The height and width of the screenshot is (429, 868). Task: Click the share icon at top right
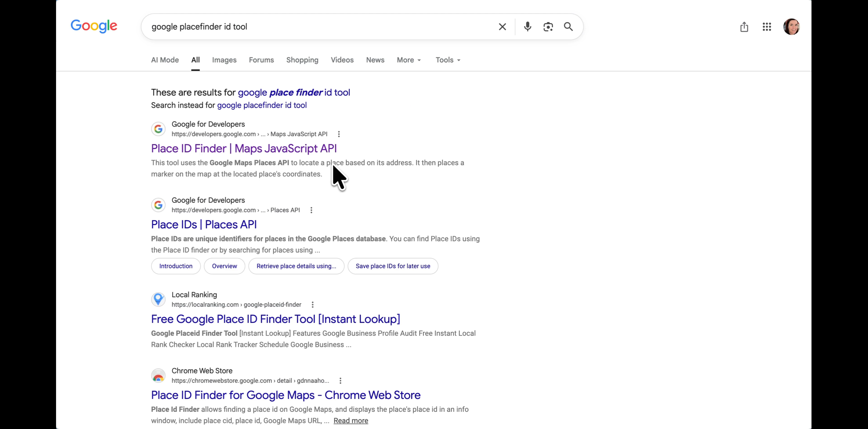(744, 27)
